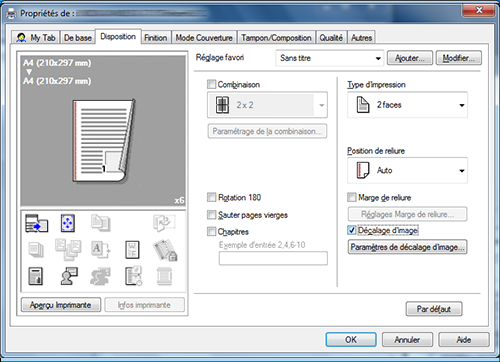Click the x6 copies text in preview
Viewport: 500px width, 362px height.
pyautogui.click(x=179, y=200)
